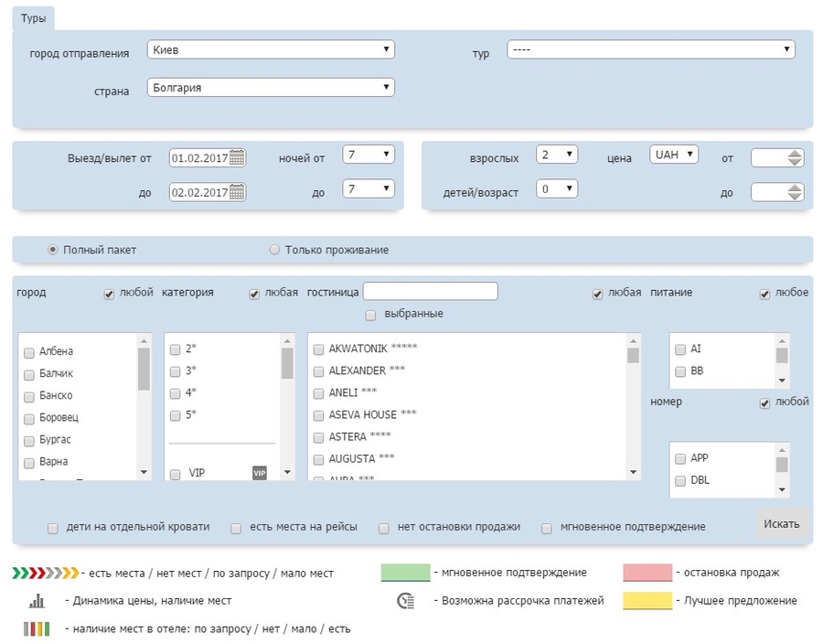Check the DBL room type checkbox
This screenshot has width=823, height=644.
(x=680, y=481)
